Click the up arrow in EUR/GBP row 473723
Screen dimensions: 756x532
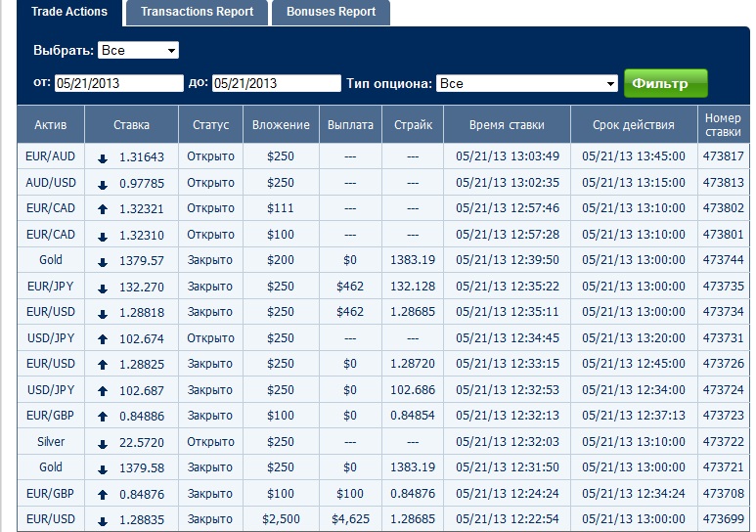103,417
